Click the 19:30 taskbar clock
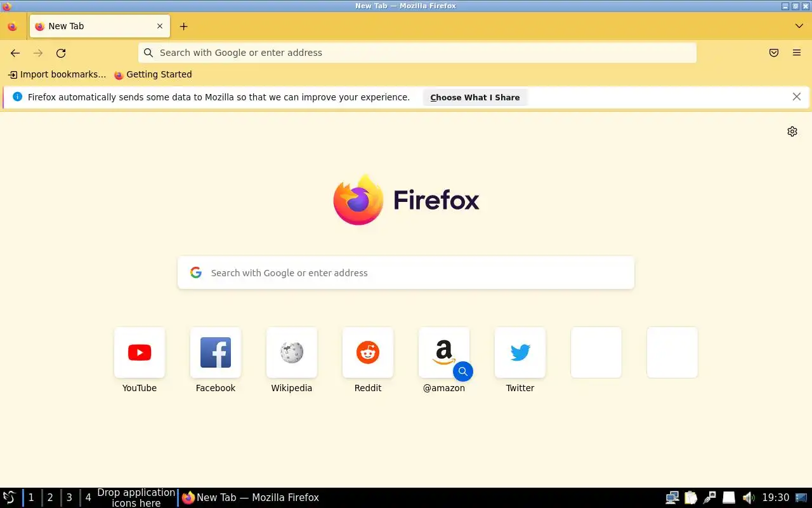Viewport: 812px width, 508px height. 775,498
